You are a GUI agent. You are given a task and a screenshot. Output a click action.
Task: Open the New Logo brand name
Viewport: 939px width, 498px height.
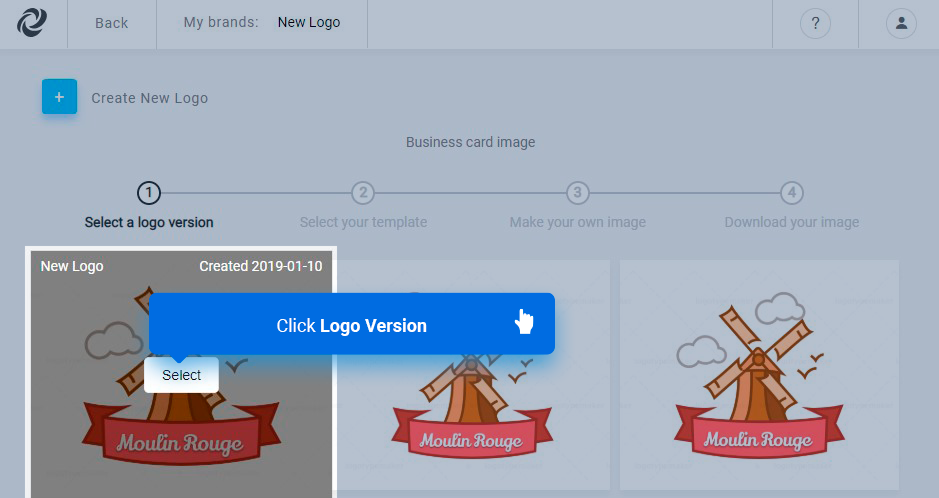click(308, 22)
